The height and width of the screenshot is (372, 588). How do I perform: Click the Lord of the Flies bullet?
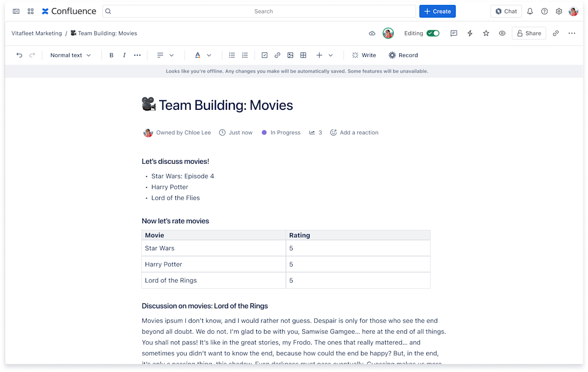point(175,198)
